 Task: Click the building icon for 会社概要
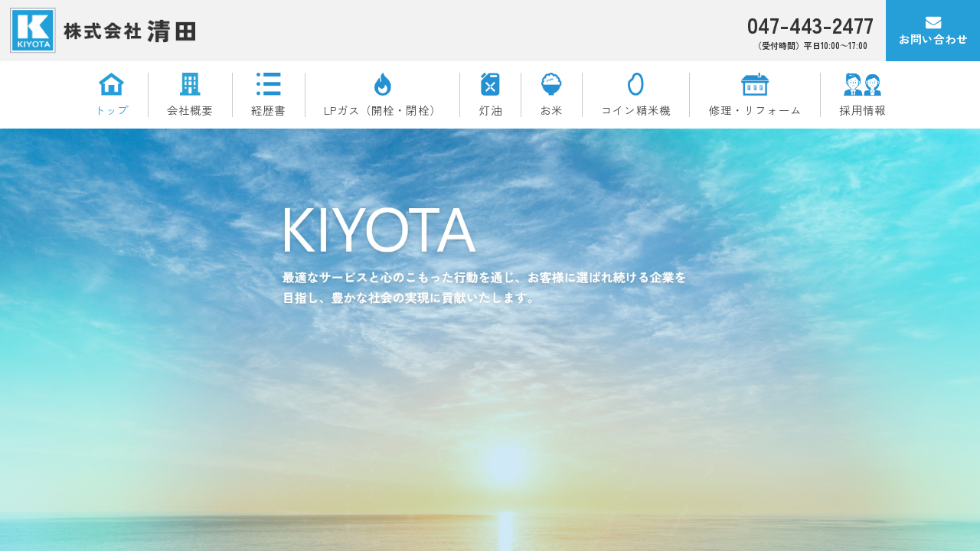pyautogui.click(x=190, y=84)
